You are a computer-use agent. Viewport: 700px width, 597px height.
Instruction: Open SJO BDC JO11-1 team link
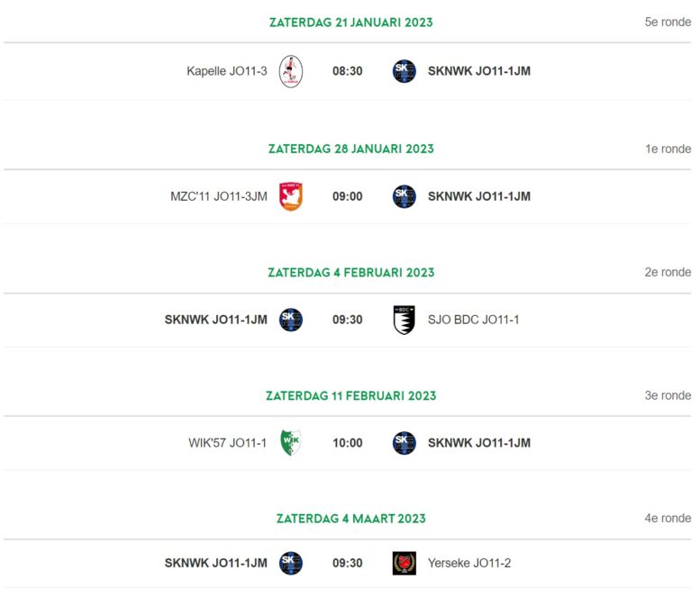pyautogui.click(x=473, y=320)
